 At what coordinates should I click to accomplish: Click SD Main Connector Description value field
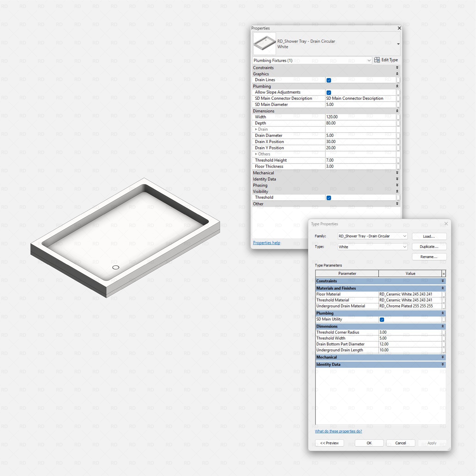pos(360,98)
